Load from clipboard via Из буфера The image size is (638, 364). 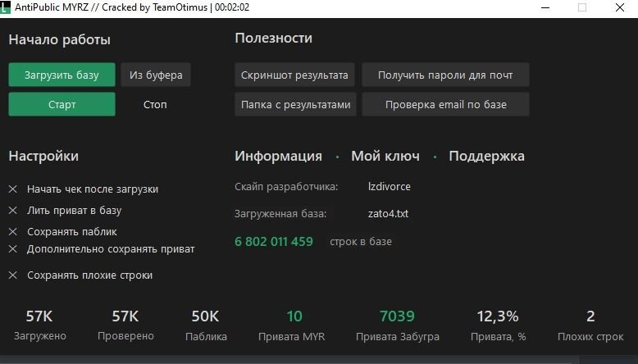coord(156,75)
